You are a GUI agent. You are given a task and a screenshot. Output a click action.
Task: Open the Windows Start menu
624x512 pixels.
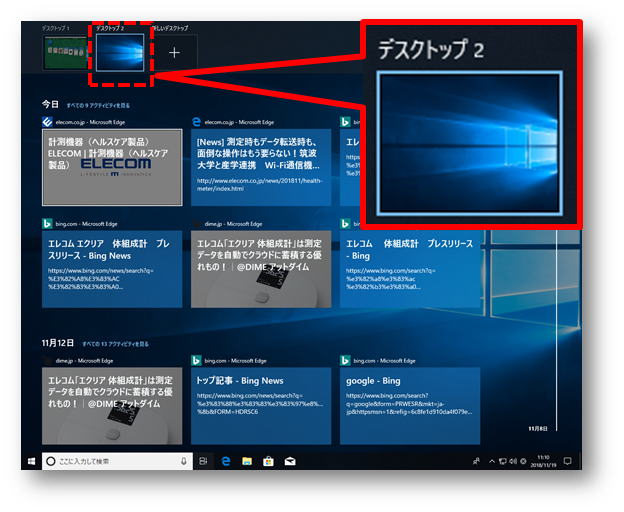click(x=31, y=461)
